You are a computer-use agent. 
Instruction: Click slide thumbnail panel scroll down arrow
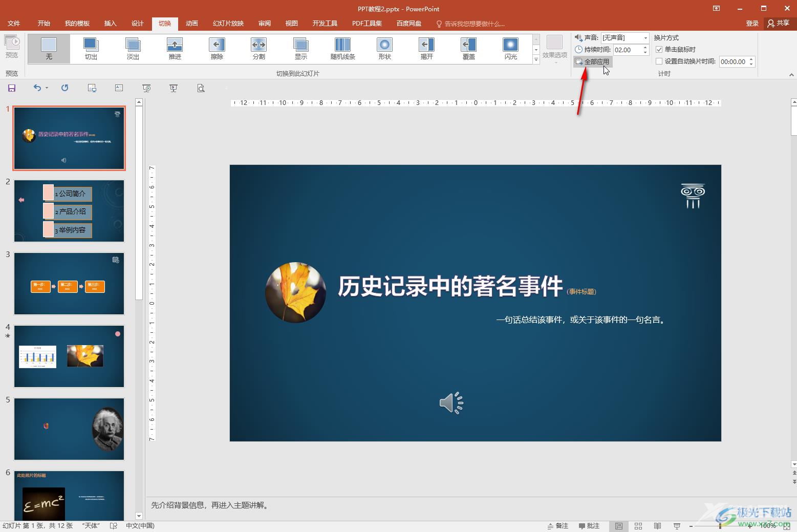point(139,516)
